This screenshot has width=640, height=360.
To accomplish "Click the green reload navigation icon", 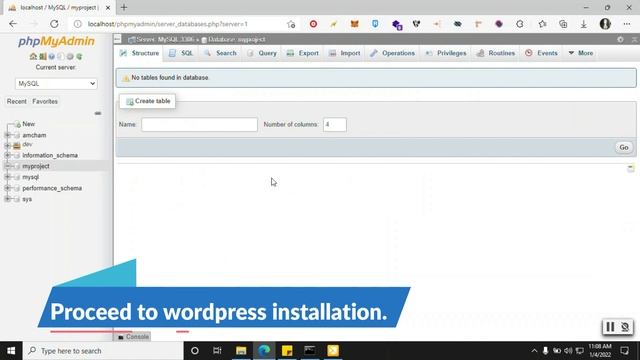I will [x=79, y=56].
